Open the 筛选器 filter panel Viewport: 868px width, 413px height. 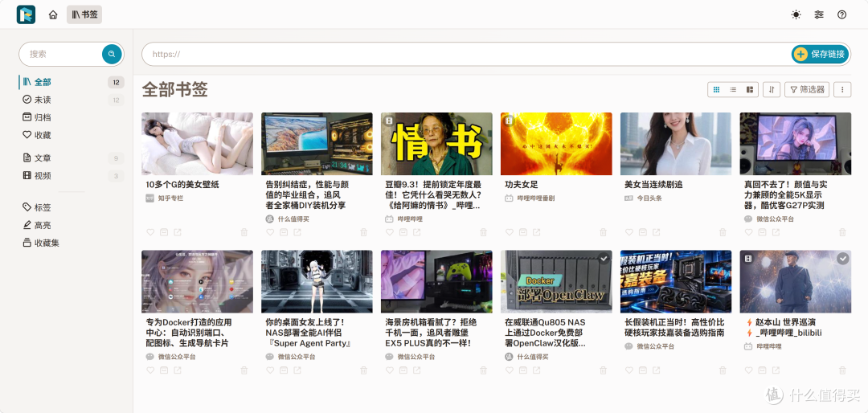807,89
